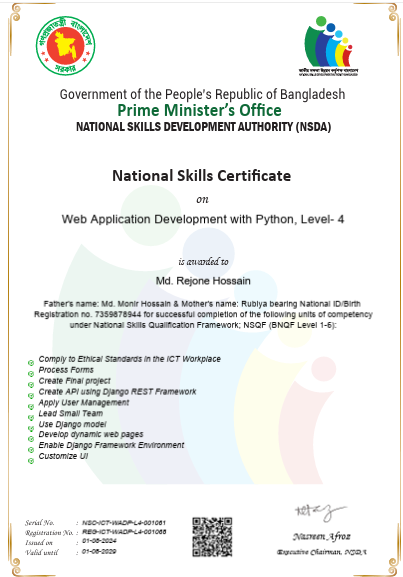Click the registration number value starting with REG-ICT

[x=124, y=532]
